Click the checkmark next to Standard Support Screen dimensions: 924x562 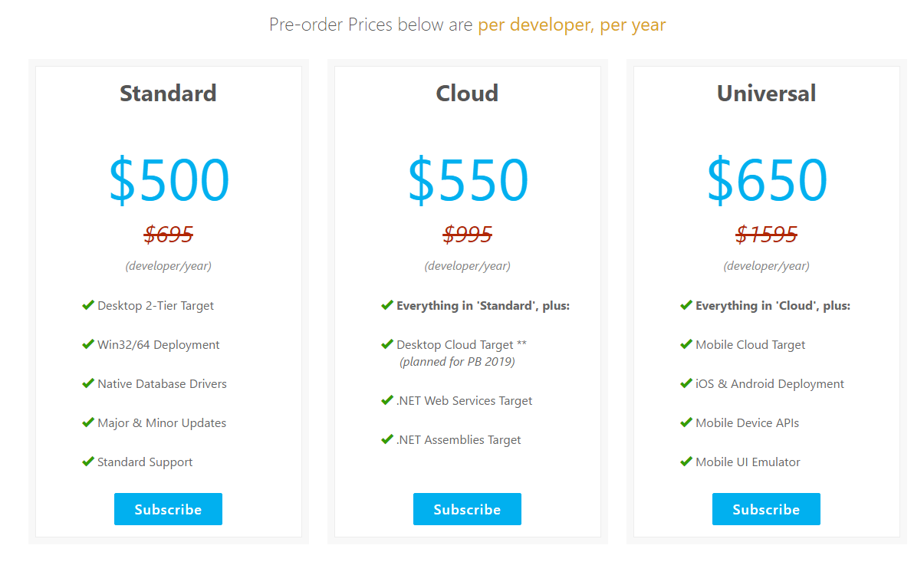(88, 462)
